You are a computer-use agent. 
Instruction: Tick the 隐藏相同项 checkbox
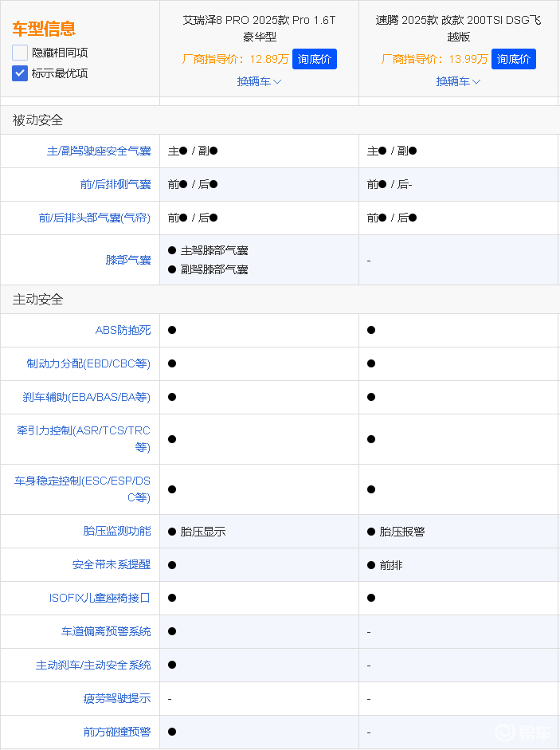click(20, 53)
